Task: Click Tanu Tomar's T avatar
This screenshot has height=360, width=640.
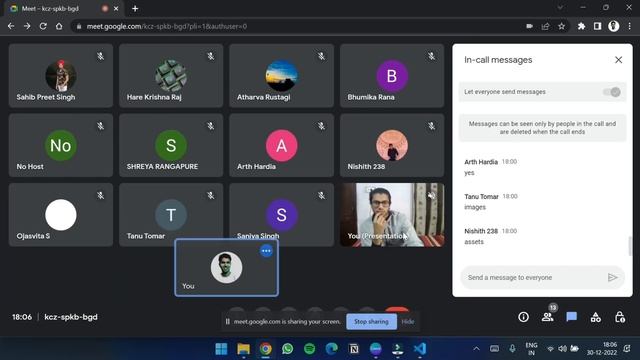Action: tap(171, 215)
